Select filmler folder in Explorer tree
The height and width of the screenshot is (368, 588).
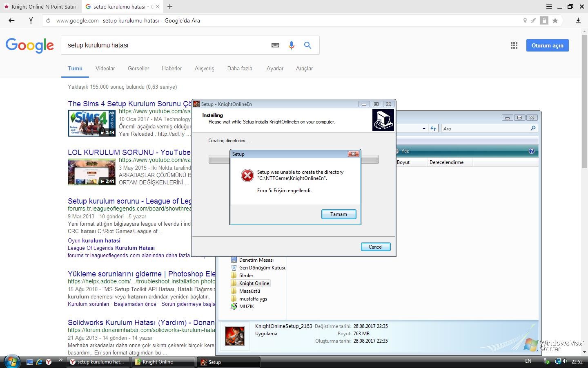246,276
